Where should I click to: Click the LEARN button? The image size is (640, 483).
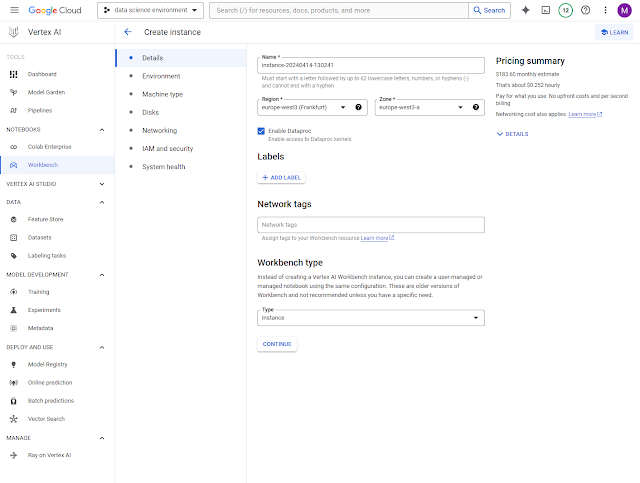[x=614, y=32]
